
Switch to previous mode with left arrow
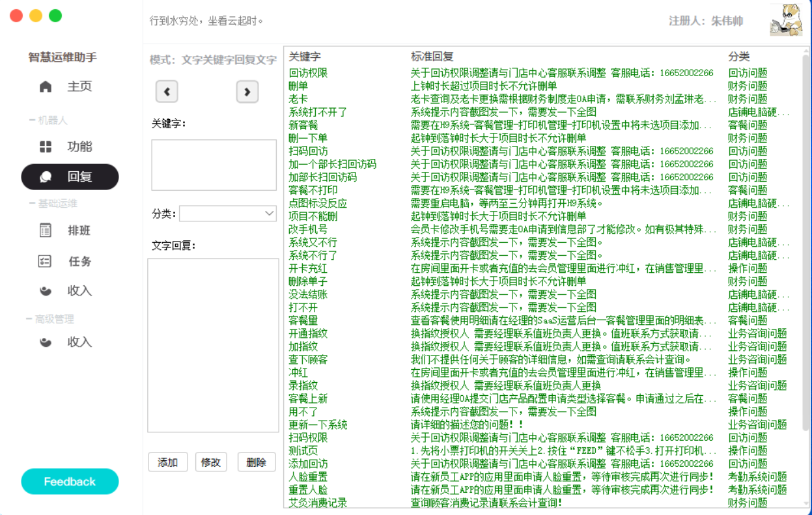click(x=167, y=92)
